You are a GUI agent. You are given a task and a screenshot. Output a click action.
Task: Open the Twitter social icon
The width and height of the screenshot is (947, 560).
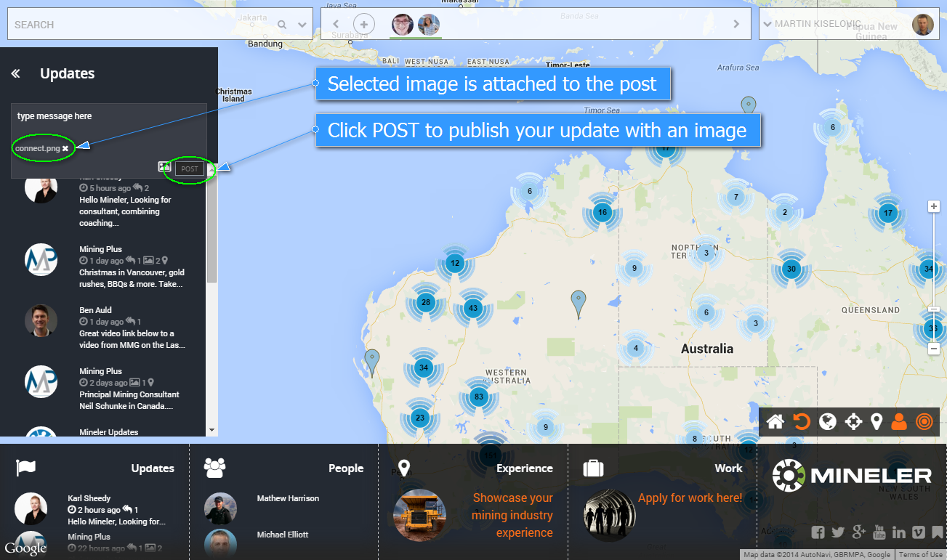(838, 532)
